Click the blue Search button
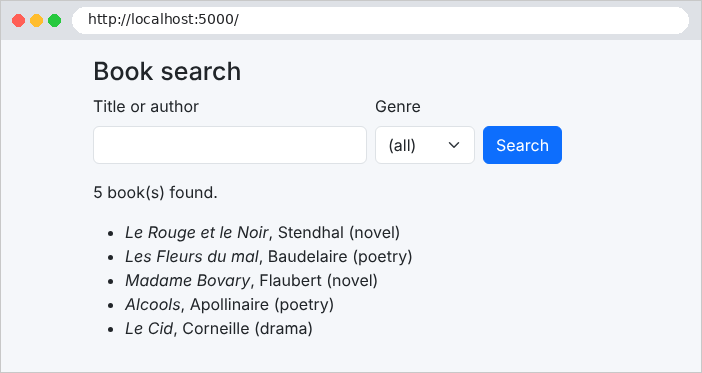Screen dimensions: 702x373 click(522, 145)
